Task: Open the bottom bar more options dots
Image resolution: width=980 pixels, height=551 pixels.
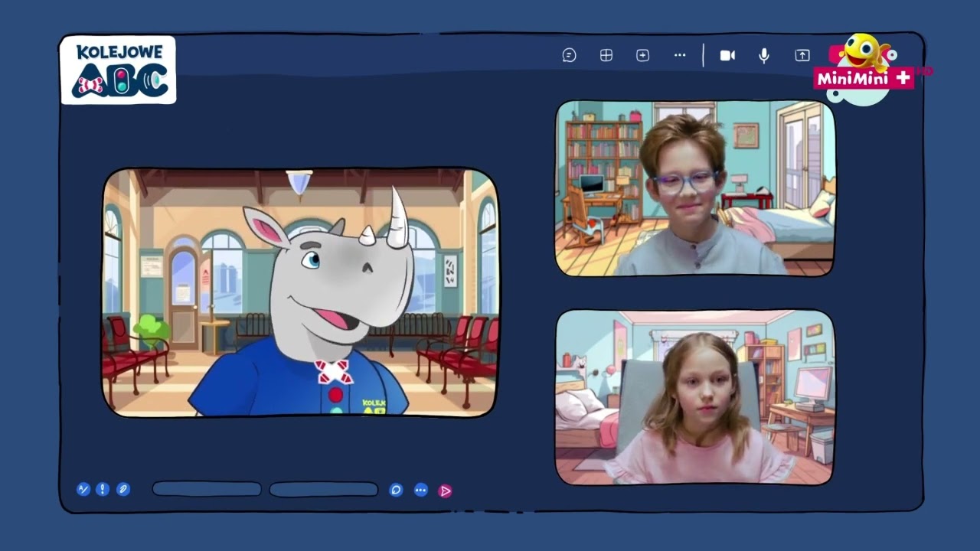Action: 420,490
